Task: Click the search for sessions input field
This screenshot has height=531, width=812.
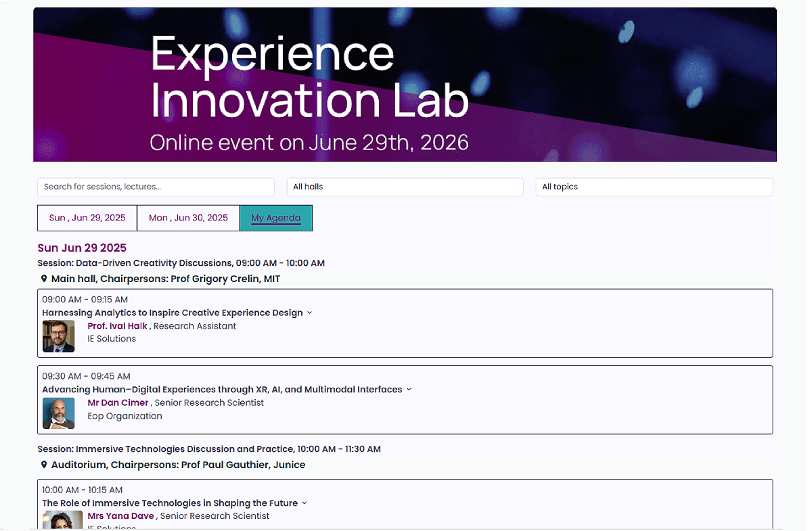Action: [x=156, y=187]
